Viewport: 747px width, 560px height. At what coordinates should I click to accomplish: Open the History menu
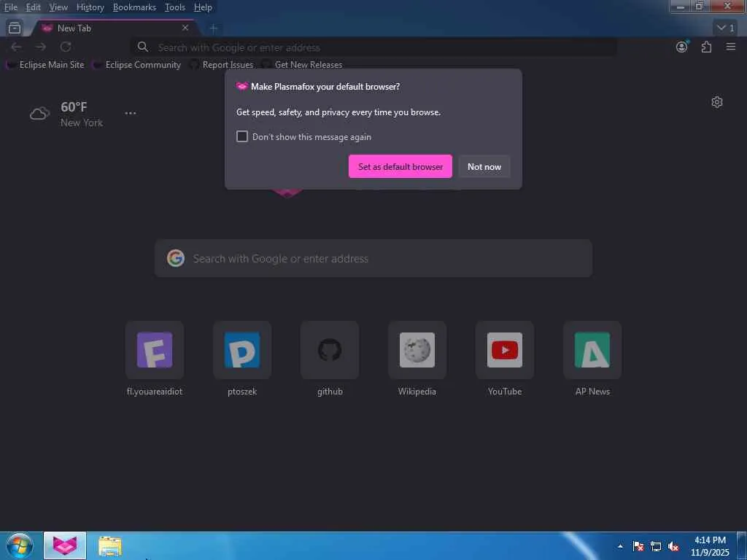90,7
